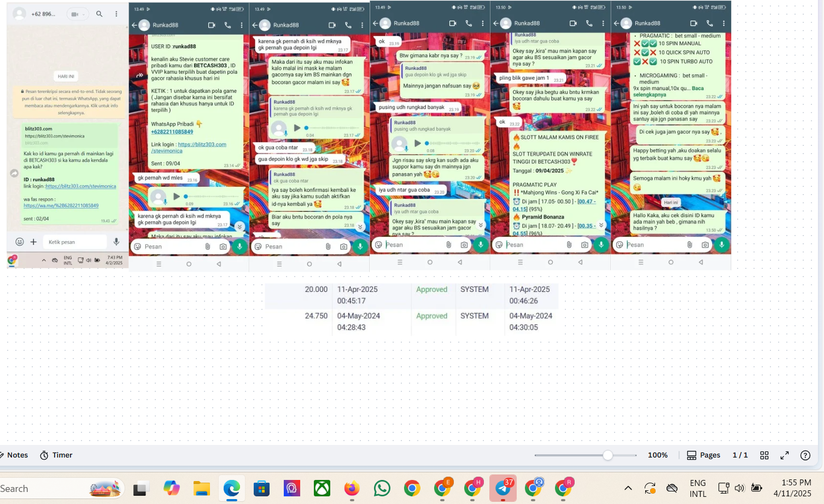This screenshot has width=824, height=504.
Task: Open the Pages panel
Action: pyautogui.click(x=704, y=455)
